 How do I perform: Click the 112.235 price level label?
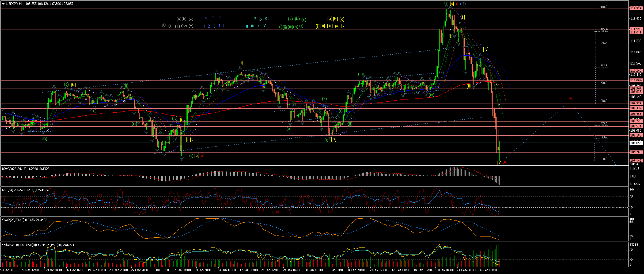(635, 9)
